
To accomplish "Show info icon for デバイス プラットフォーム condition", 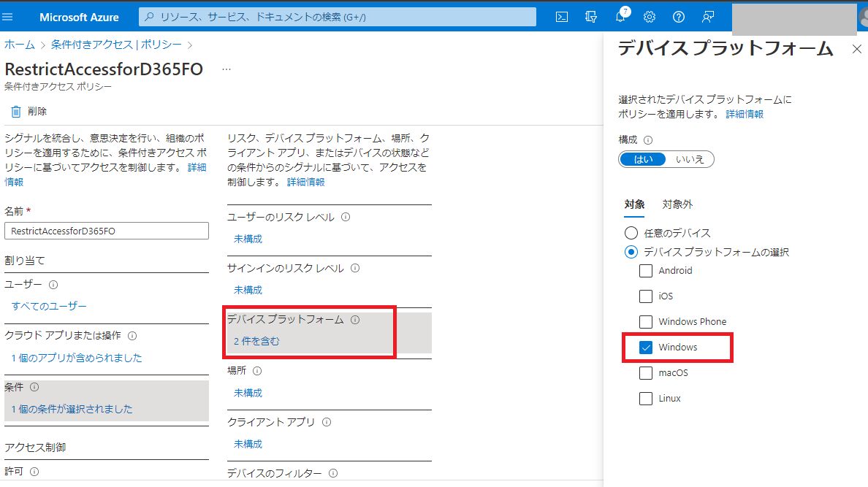I will pyautogui.click(x=355, y=319).
